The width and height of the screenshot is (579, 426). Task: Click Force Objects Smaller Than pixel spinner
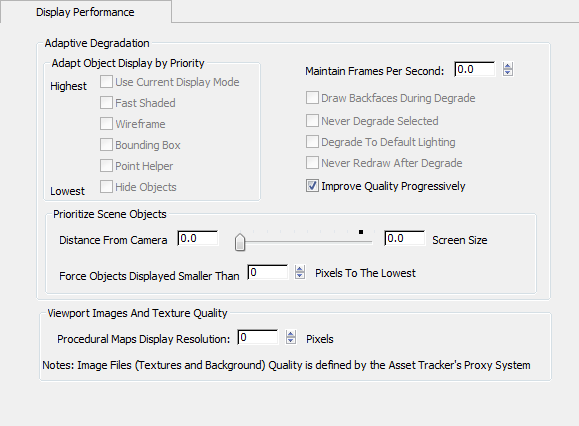(x=300, y=272)
